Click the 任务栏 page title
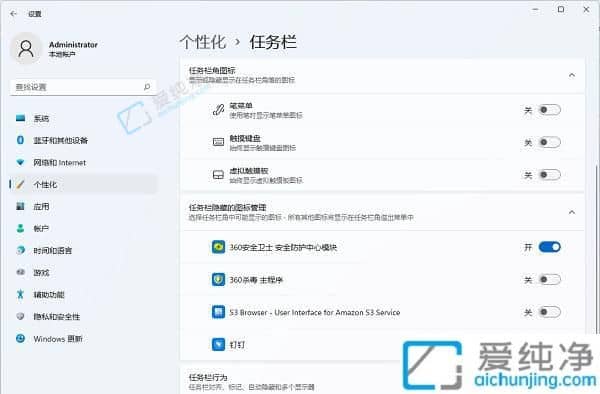Screen dimensions: 600x394 (x=273, y=42)
